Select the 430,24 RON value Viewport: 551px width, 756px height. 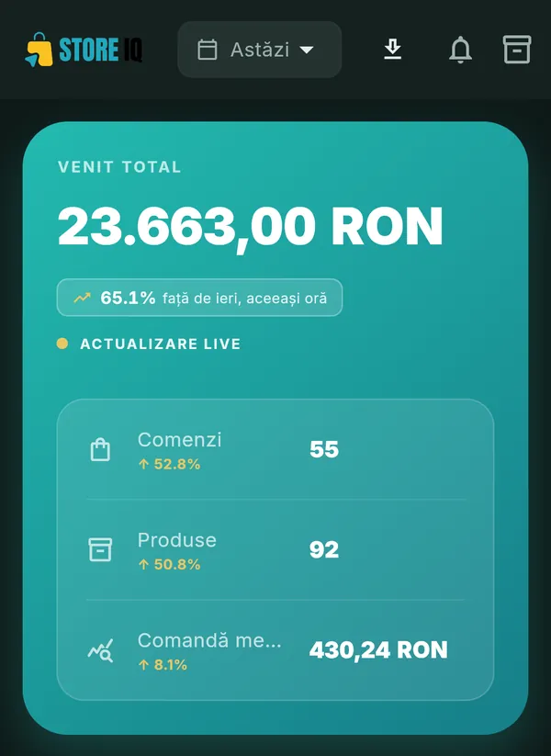pyautogui.click(x=378, y=650)
